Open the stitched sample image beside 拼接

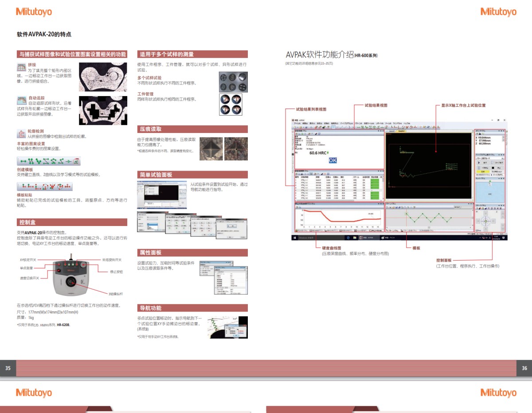(103, 77)
